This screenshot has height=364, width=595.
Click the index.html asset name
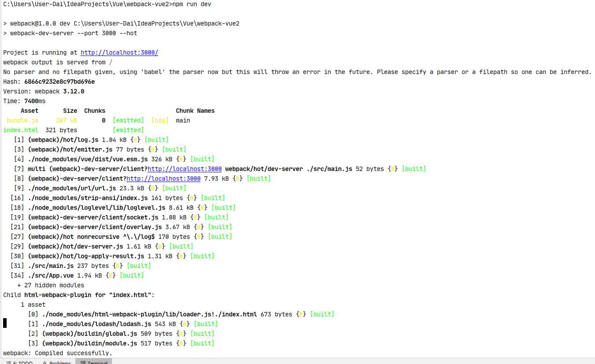21,130
